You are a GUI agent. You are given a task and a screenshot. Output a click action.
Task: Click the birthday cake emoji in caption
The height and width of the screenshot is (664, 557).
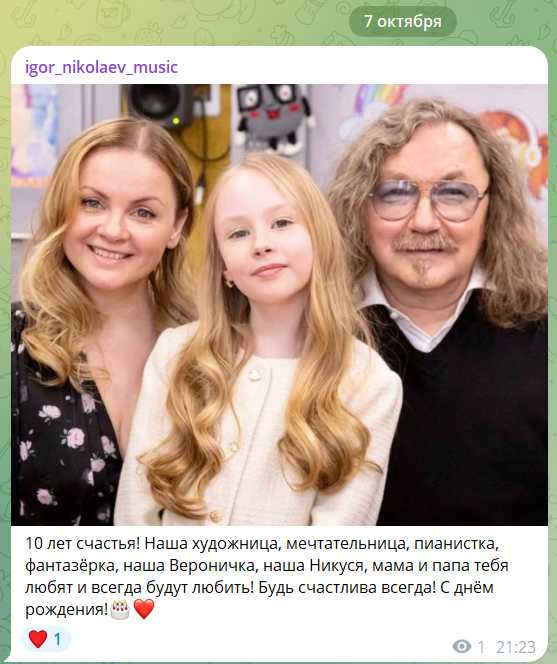click(x=120, y=610)
